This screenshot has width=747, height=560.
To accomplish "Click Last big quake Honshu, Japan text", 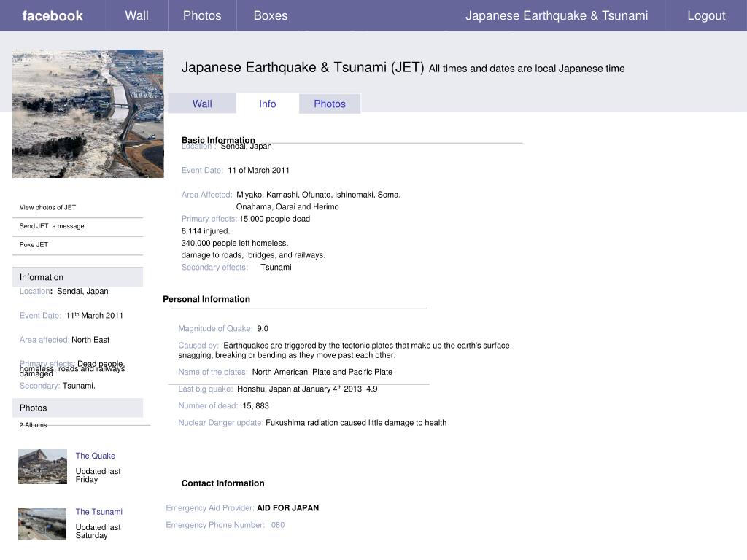I will (x=307, y=389).
